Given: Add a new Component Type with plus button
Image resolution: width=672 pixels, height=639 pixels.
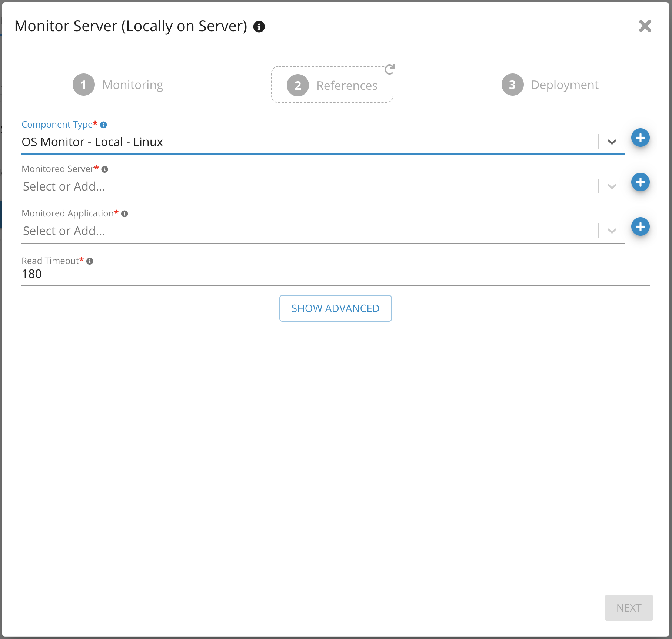Looking at the screenshot, I should coord(640,138).
